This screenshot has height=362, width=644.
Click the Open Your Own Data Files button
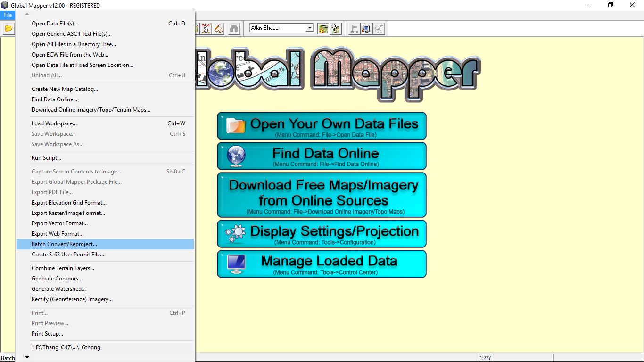click(x=322, y=126)
